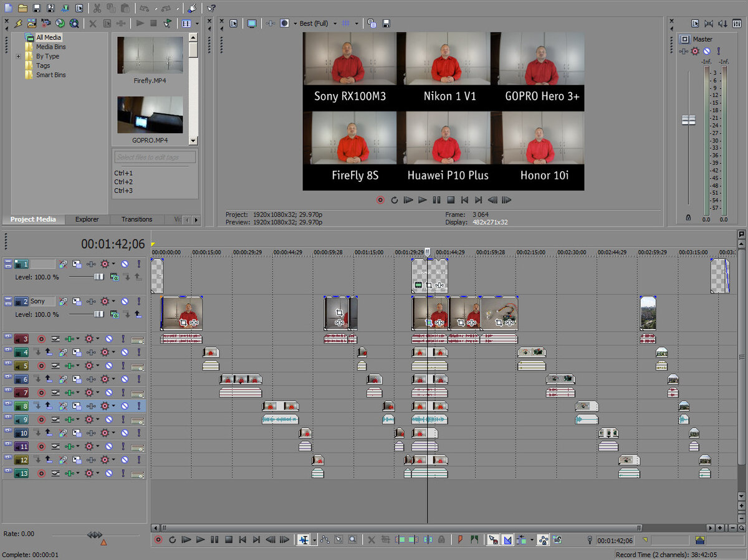Click the Trim icon in editing toolbar
This screenshot has height=560, width=748.
[x=386, y=540]
